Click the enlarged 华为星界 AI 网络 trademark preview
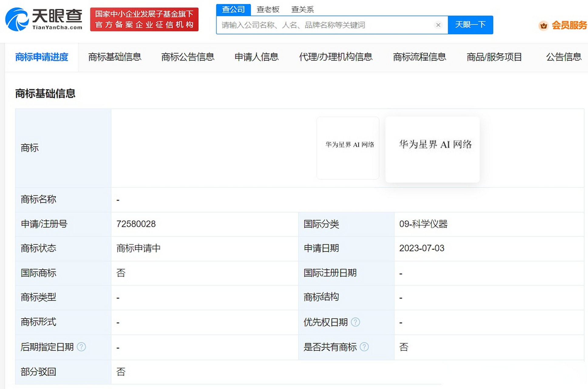This screenshot has width=588, height=389. 433,150
